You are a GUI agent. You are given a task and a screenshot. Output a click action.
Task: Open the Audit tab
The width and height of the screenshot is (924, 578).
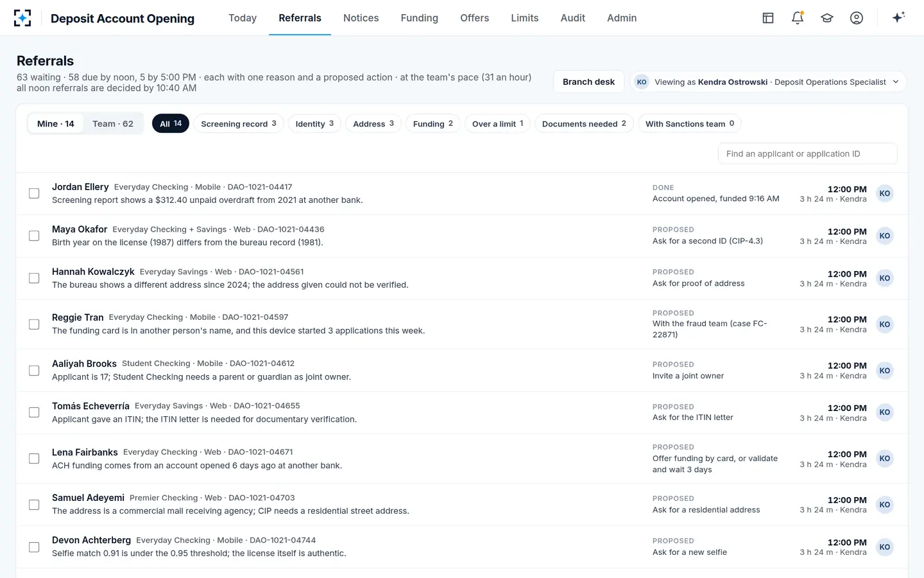click(x=573, y=18)
